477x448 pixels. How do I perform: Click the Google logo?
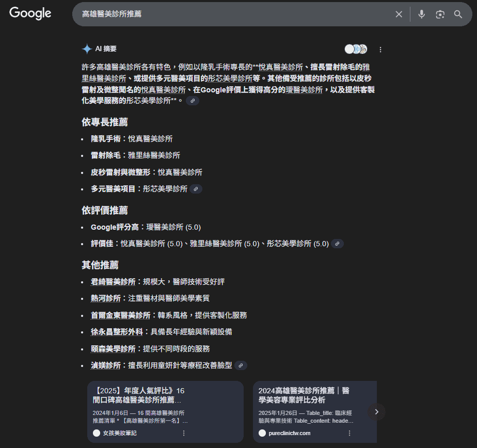pos(30,13)
